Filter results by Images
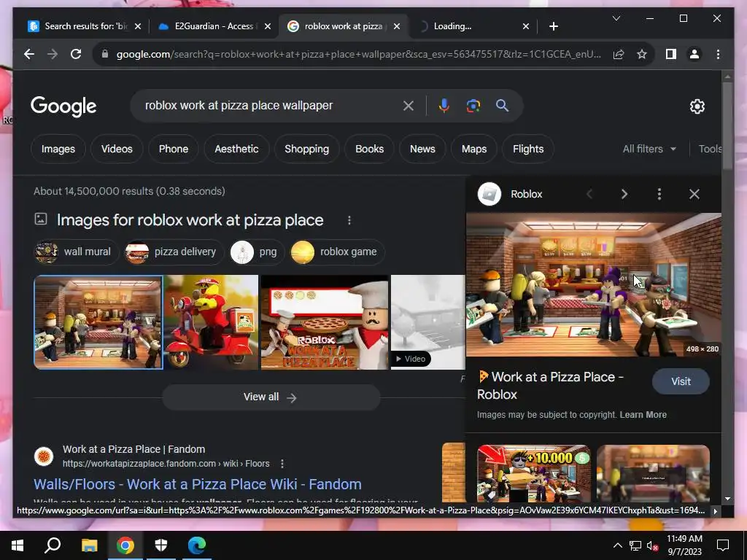Viewport: 747px width, 560px height. coord(58,149)
